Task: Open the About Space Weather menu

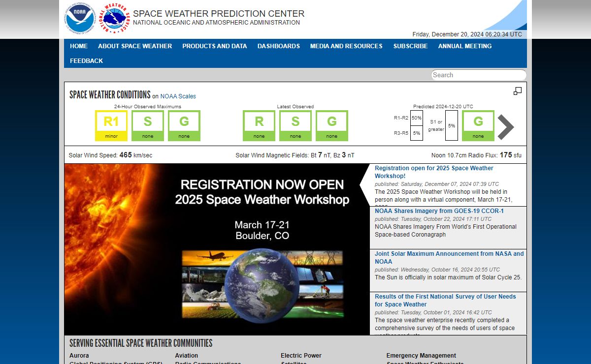Action: tap(135, 46)
